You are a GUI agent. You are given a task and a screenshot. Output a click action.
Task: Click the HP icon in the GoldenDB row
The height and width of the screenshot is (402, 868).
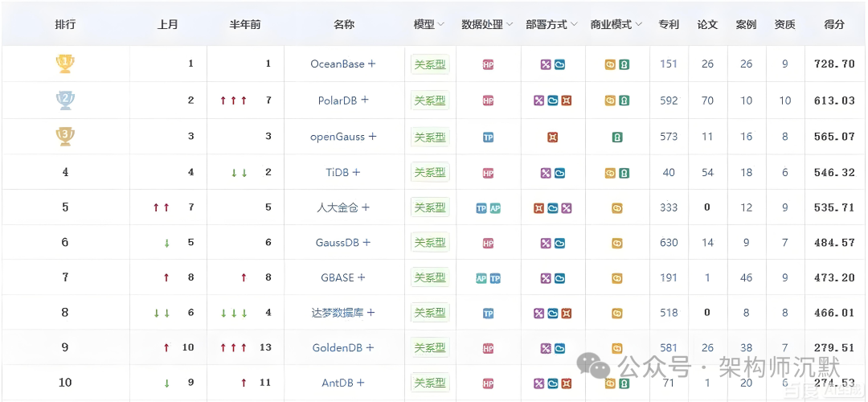click(489, 348)
